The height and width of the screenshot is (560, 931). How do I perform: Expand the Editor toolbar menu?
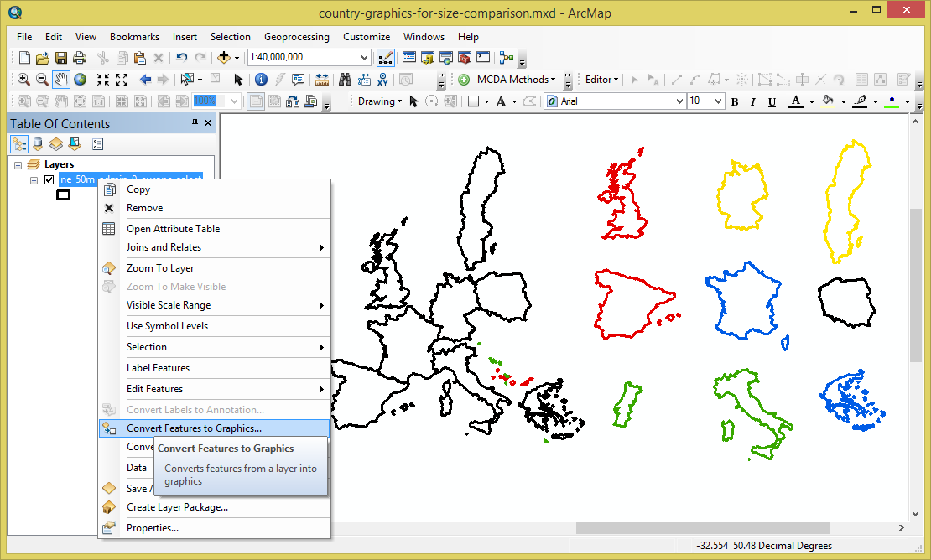(x=601, y=79)
